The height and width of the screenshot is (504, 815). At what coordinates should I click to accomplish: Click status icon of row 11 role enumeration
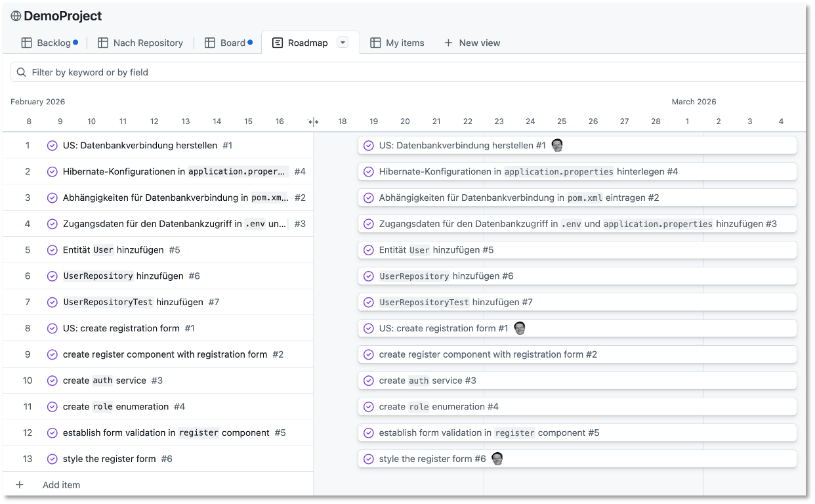pos(52,407)
